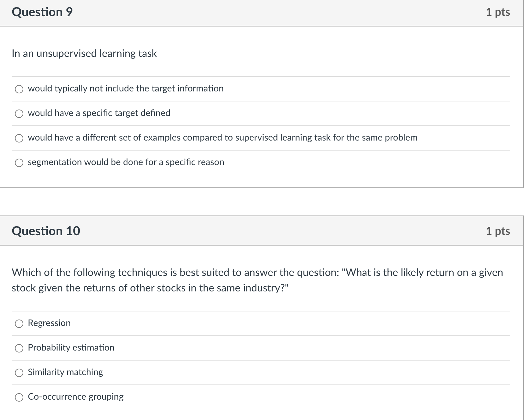The image size is (529, 420).
Task: Choose the Probability estimation radio option
Action: 19,348
